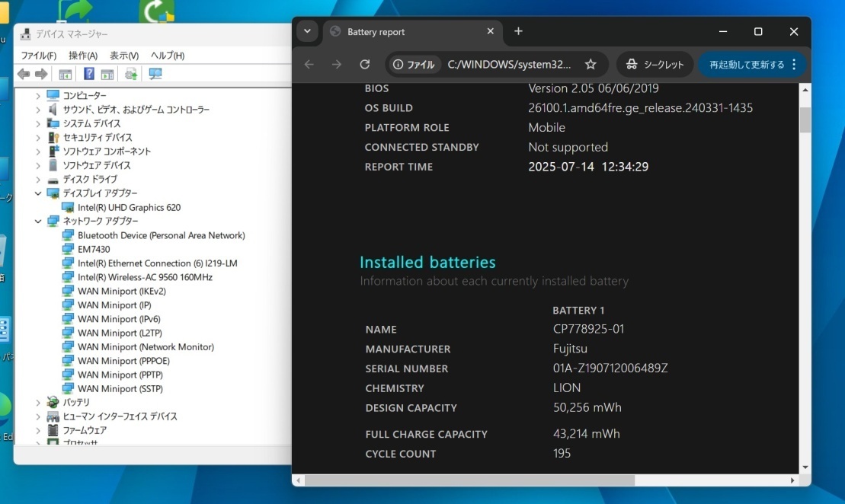The width and height of the screenshot is (845, 504).
Task: Click scan for hardware changes monitor icon
Action: (155, 74)
